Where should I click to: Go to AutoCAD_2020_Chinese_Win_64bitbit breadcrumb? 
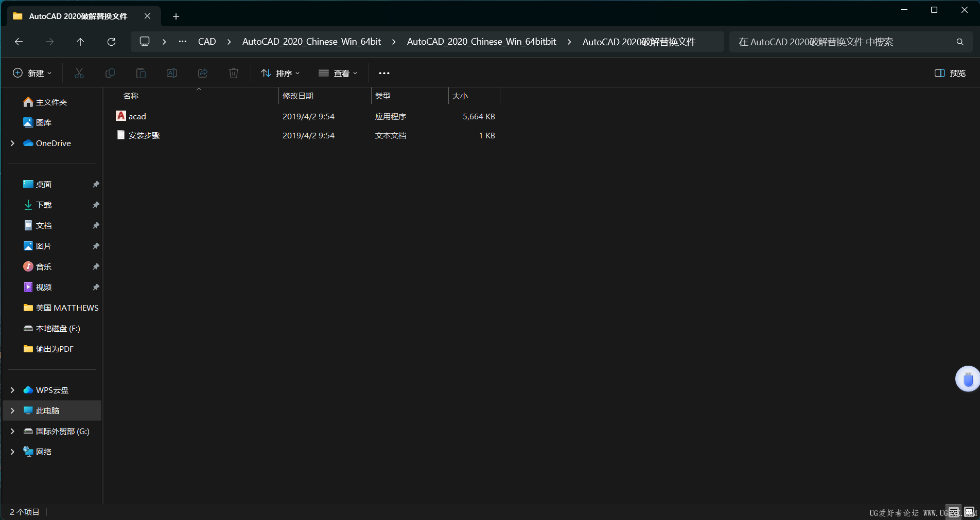pyautogui.click(x=481, y=42)
